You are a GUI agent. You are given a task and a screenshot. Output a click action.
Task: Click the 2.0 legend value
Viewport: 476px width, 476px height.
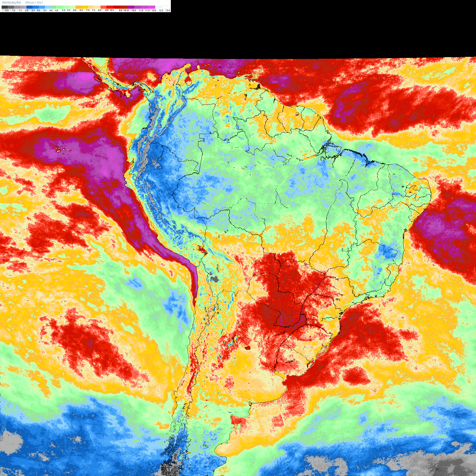coord(27,10)
